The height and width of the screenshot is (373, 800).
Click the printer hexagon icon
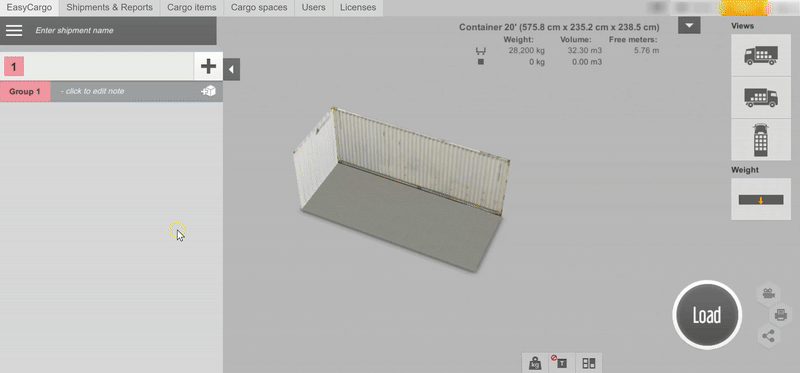(x=780, y=314)
